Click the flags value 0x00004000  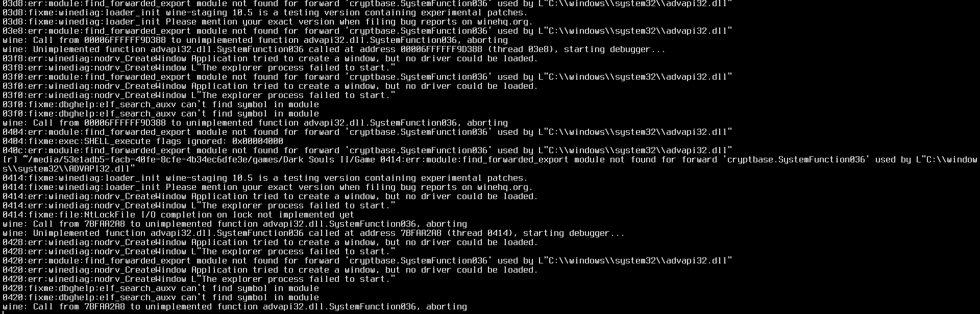(258, 141)
